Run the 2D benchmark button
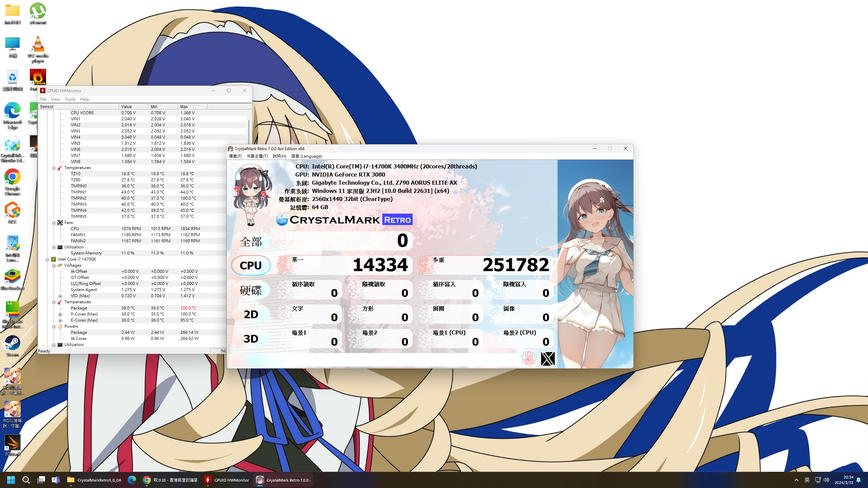Viewport: 868px width, 488px height. [251, 314]
